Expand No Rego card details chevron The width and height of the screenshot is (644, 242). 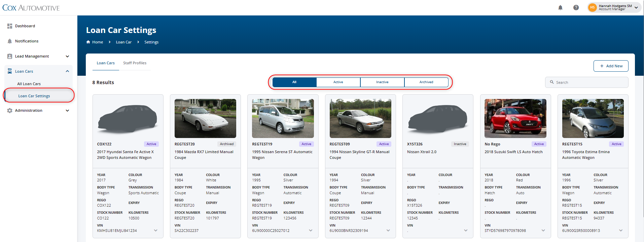[543, 231]
